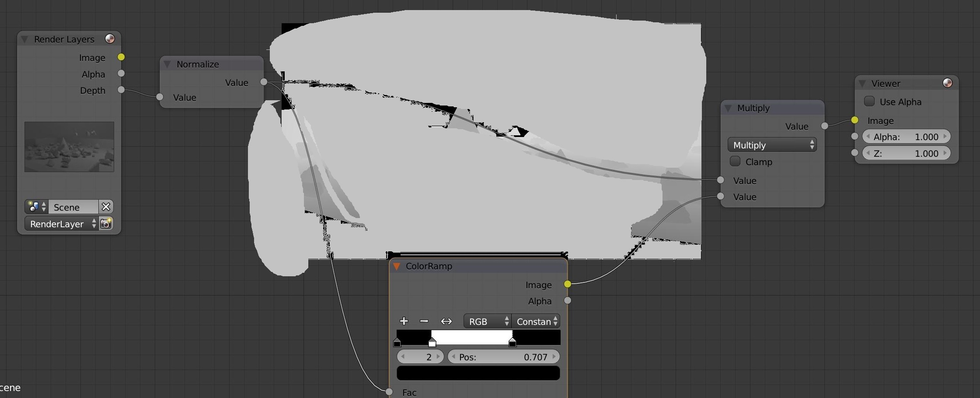Select the ColorRamp node title
This screenshot has width=980, height=398.
(x=429, y=266)
